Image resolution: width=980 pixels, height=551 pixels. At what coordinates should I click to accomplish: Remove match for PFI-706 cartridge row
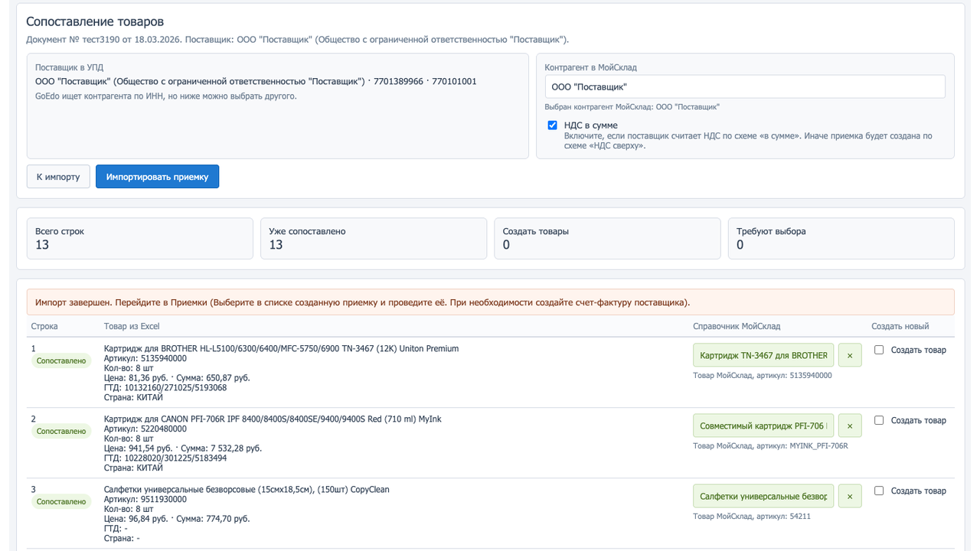[850, 425]
